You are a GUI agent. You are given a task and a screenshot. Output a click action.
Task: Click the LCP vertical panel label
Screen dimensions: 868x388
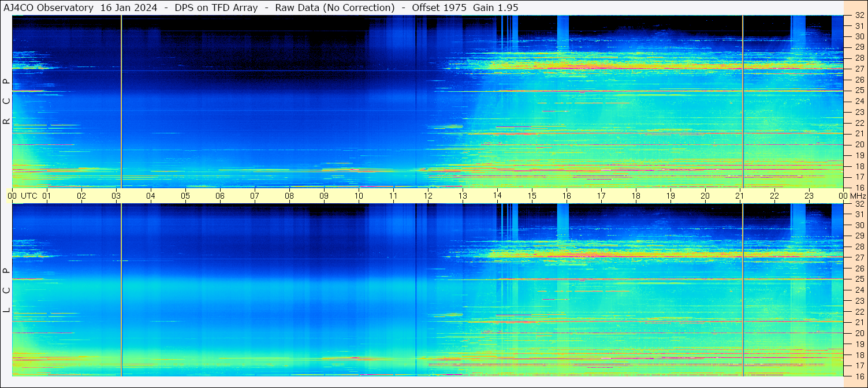[x=6, y=290]
